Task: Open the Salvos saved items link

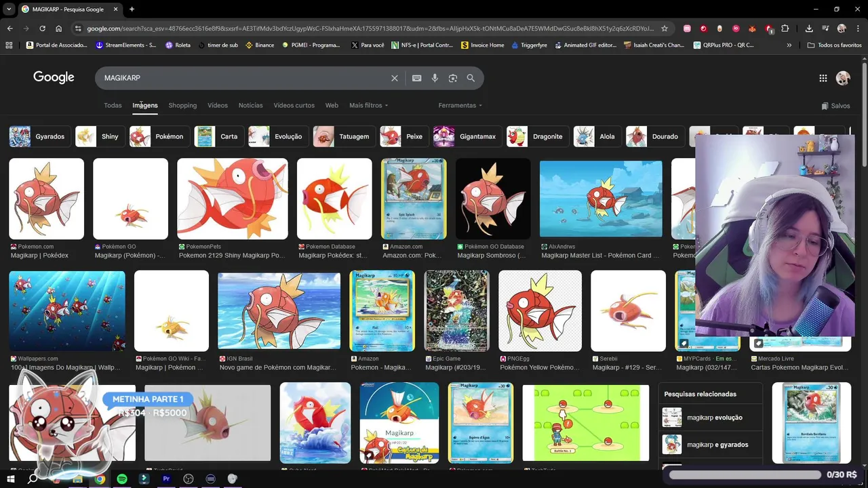Action: click(835, 106)
